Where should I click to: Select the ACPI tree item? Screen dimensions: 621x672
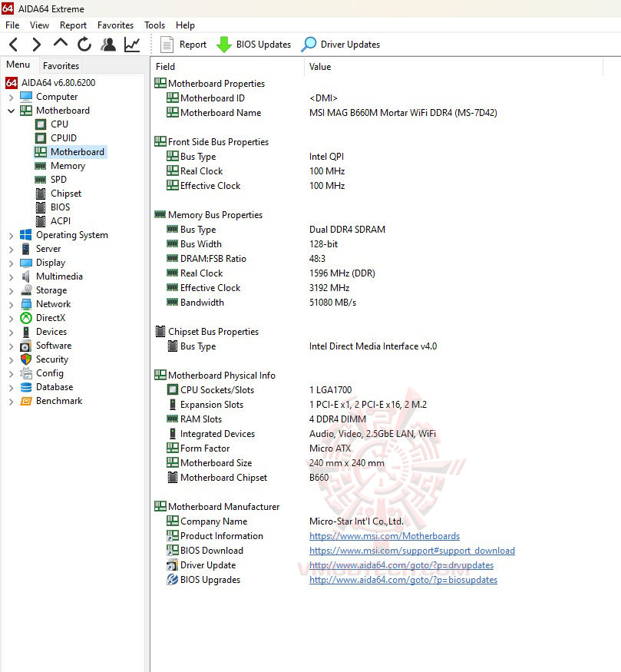click(x=53, y=221)
